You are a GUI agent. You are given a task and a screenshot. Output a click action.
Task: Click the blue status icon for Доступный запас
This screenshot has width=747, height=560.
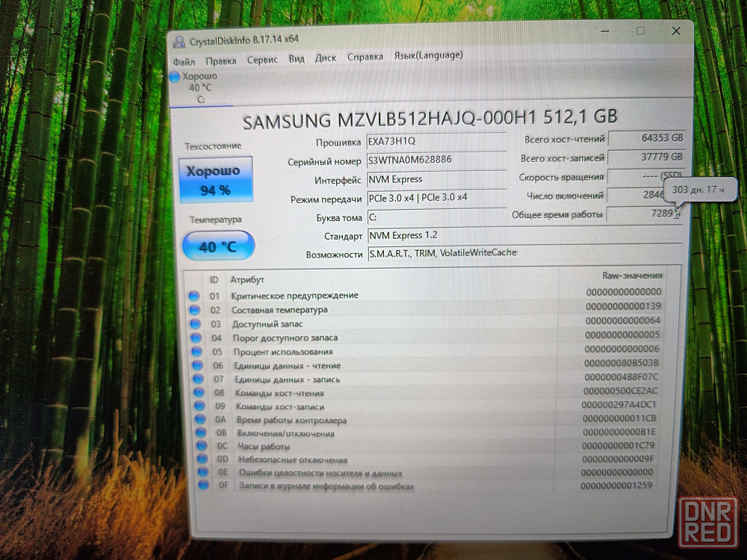coord(196,324)
